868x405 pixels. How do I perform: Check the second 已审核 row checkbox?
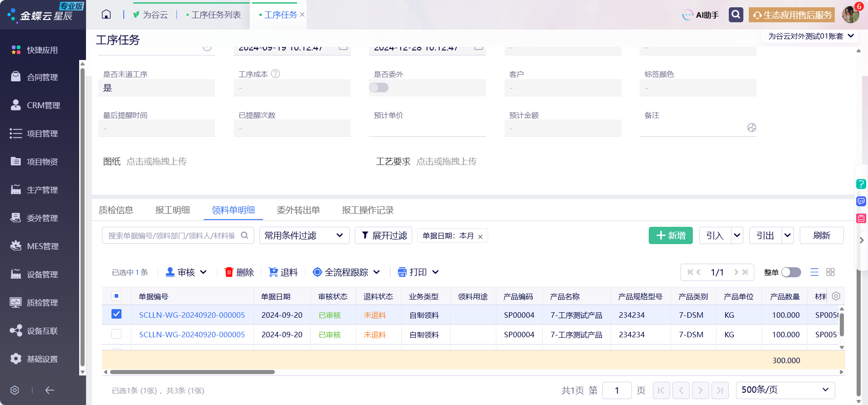[116, 334]
